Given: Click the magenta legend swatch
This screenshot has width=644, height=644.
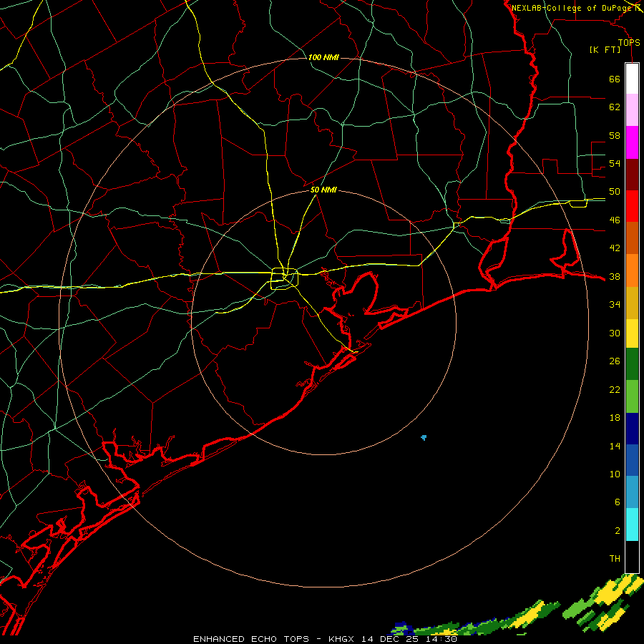Looking at the screenshot, I should point(632,142).
